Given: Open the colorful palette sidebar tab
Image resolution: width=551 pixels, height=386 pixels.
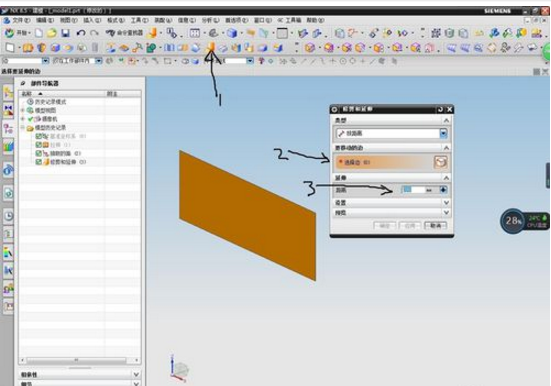Looking at the screenshot, I should (8, 252).
